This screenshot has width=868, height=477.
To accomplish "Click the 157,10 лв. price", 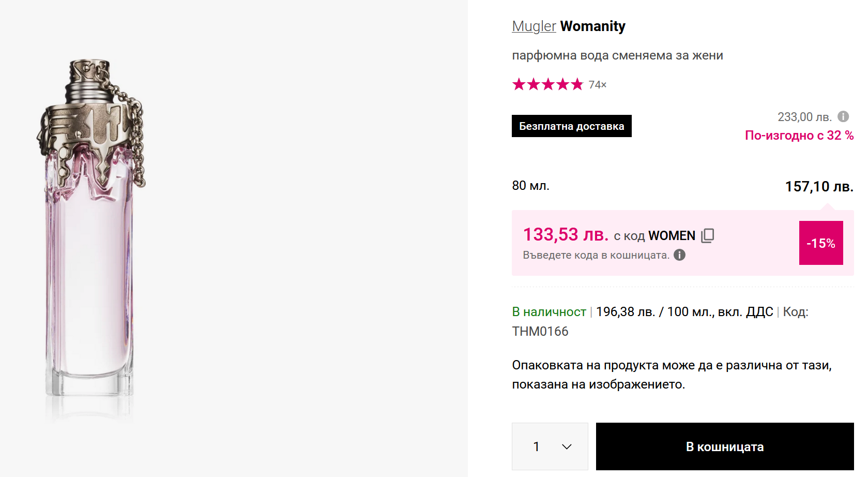I will pyautogui.click(x=819, y=186).
